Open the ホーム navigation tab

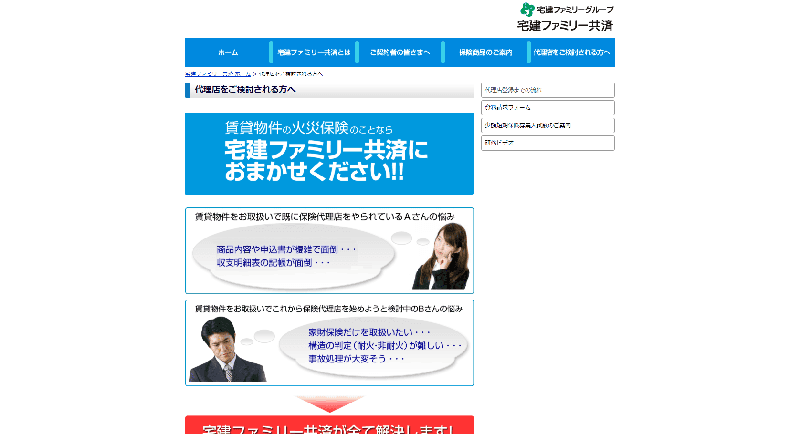click(228, 52)
